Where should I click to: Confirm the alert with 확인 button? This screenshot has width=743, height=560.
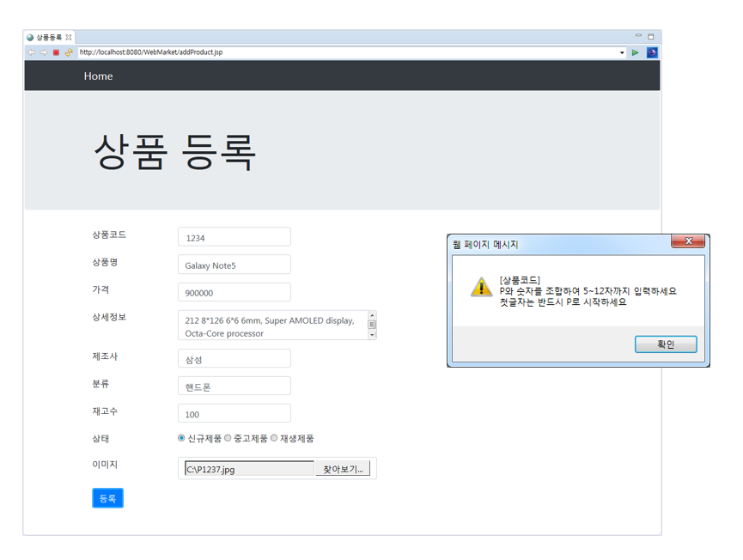[666, 344]
